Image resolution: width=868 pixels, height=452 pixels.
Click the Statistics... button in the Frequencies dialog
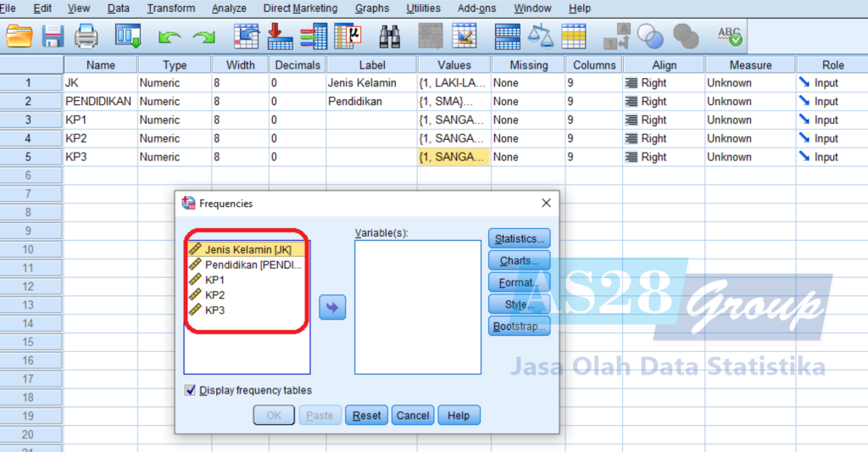pyautogui.click(x=519, y=238)
